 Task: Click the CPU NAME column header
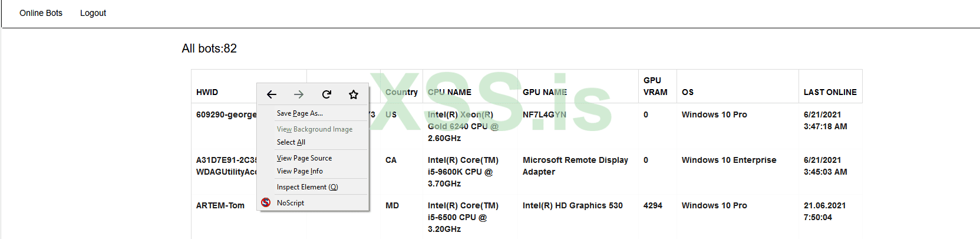(450, 92)
